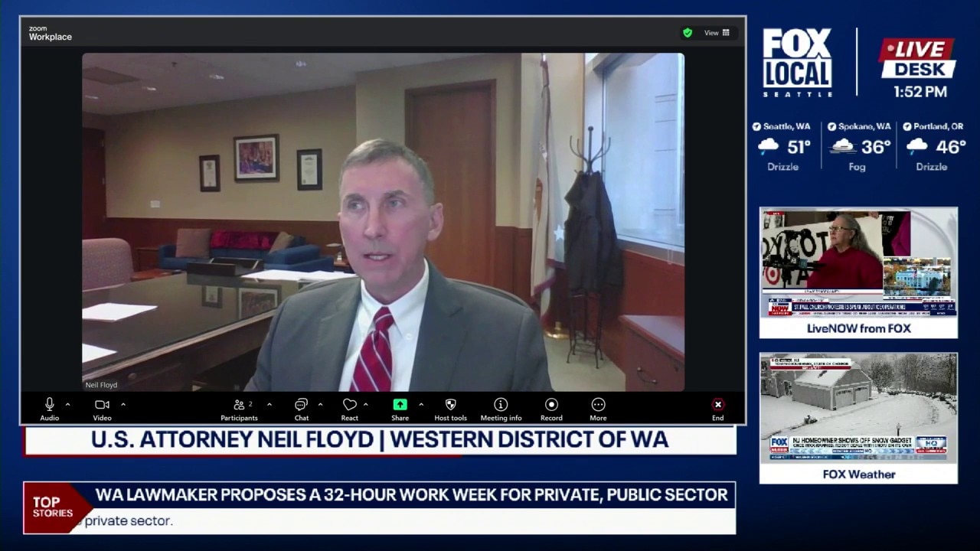Click the Zoom Workplace logo
The image size is (980, 551).
(50, 34)
